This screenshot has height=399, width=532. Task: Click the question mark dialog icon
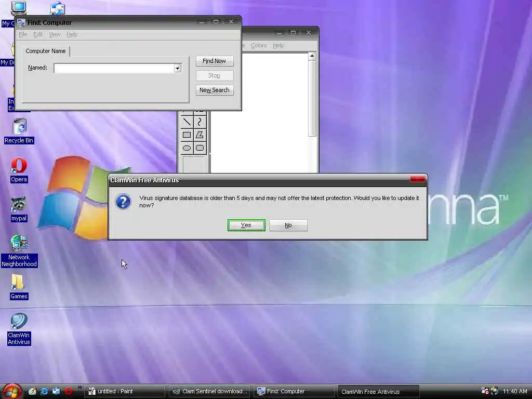tap(123, 202)
